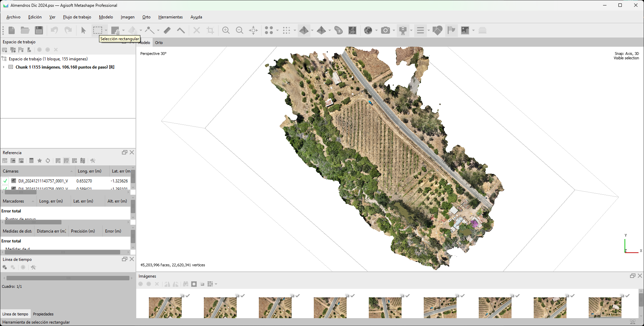Open the thumbnail view mode dropdown in Imágenes
This screenshot has height=326, width=644.
point(216,284)
